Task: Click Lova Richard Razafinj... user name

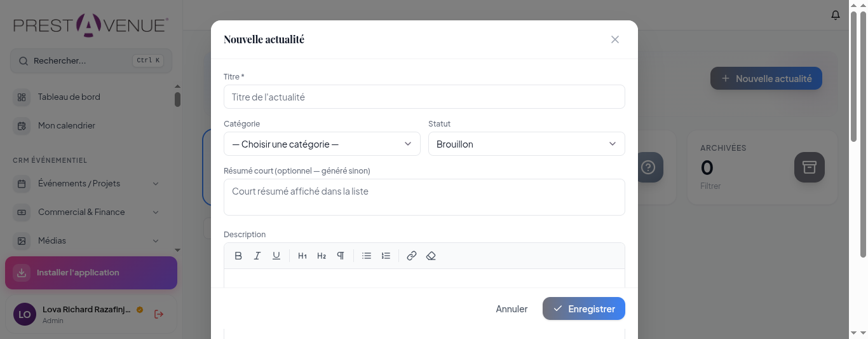Action: pyautogui.click(x=86, y=309)
